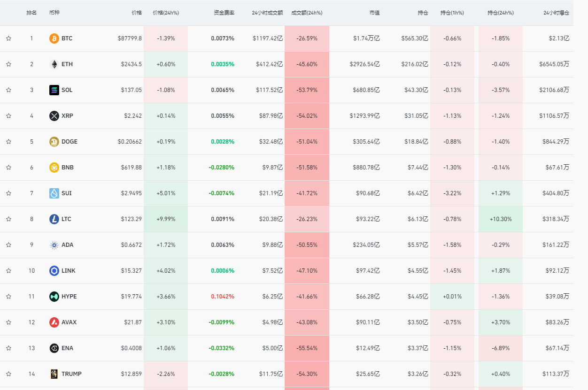Click the 市值 column header
Screen dimensions: 588x390
374,13
